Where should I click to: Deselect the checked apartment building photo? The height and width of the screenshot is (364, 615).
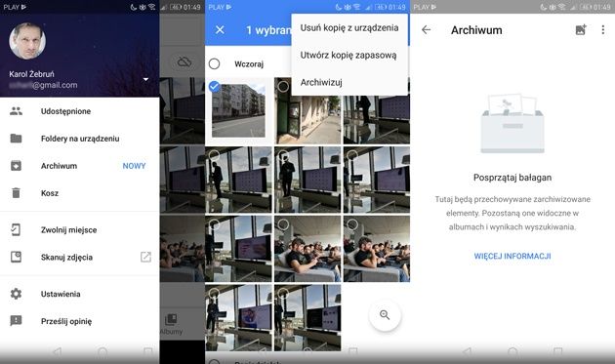click(214, 86)
